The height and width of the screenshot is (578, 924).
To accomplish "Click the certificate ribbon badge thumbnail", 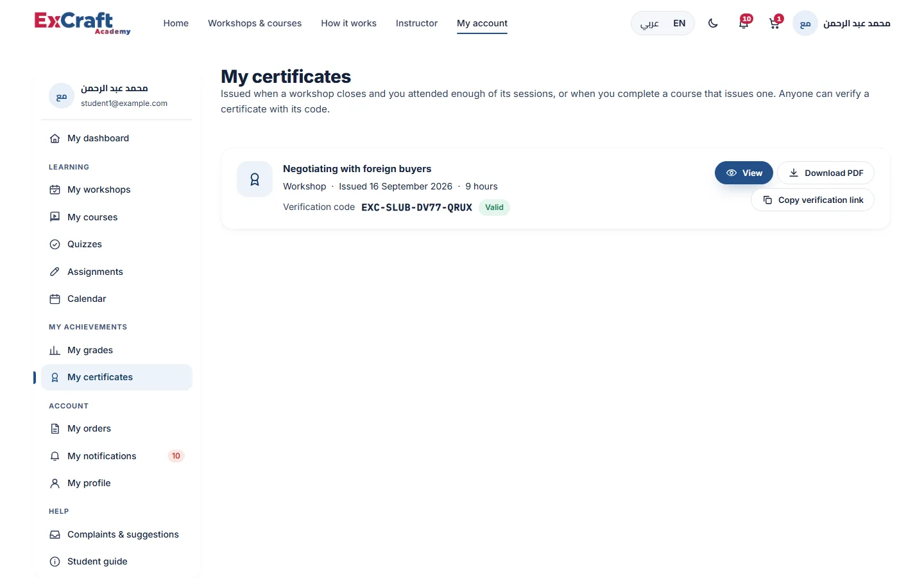I will coord(255,179).
